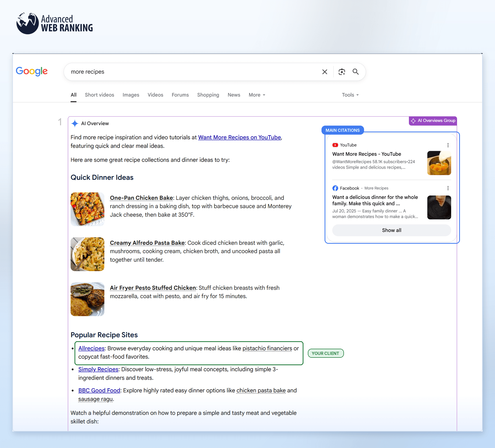Open the Want More Recipes on YouTube link
Viewport: 495px width, 448px height.
[x=240, y=137]
